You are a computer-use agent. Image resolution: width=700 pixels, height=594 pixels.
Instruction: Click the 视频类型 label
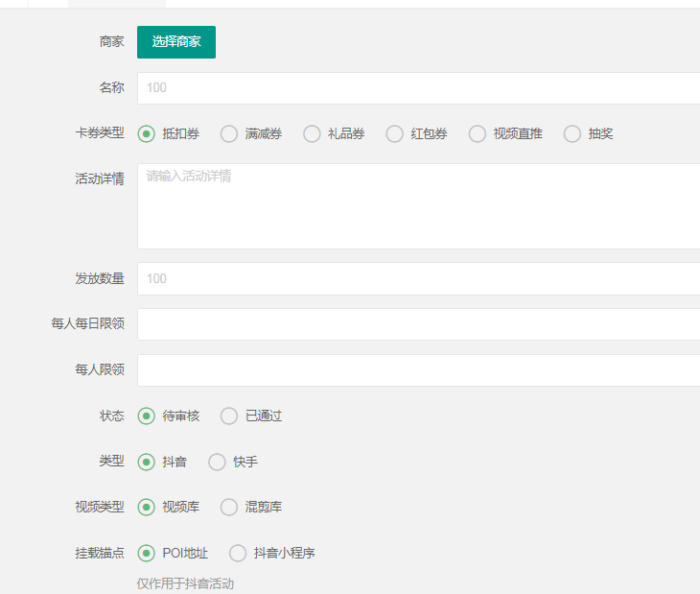point(100,507)
